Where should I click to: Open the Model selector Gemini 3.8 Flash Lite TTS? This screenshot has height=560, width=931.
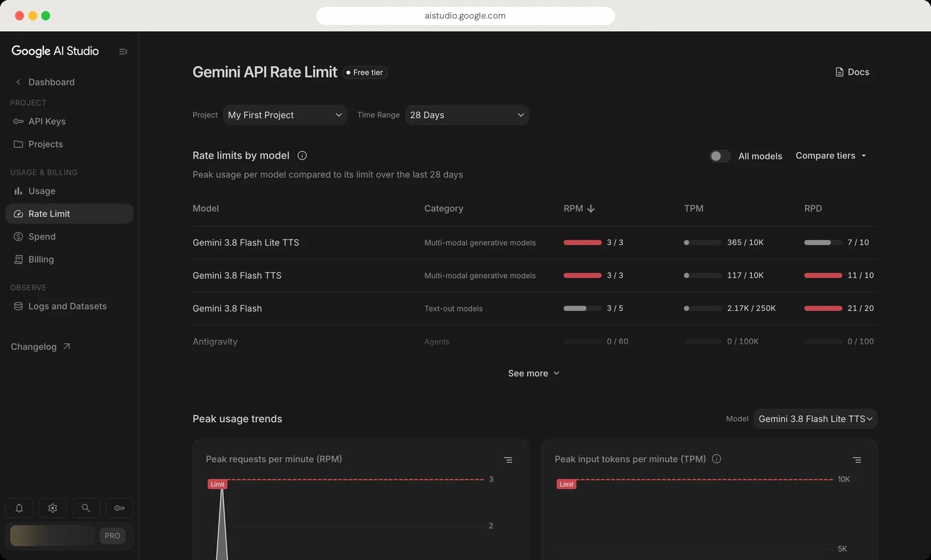(x=815, y=419)
